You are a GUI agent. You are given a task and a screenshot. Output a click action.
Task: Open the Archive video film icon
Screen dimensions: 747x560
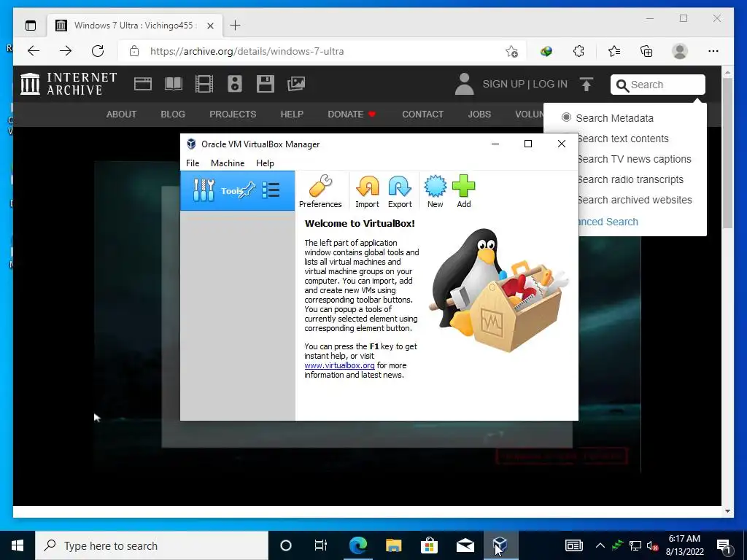pyautogui.click(x=204, y=84)
